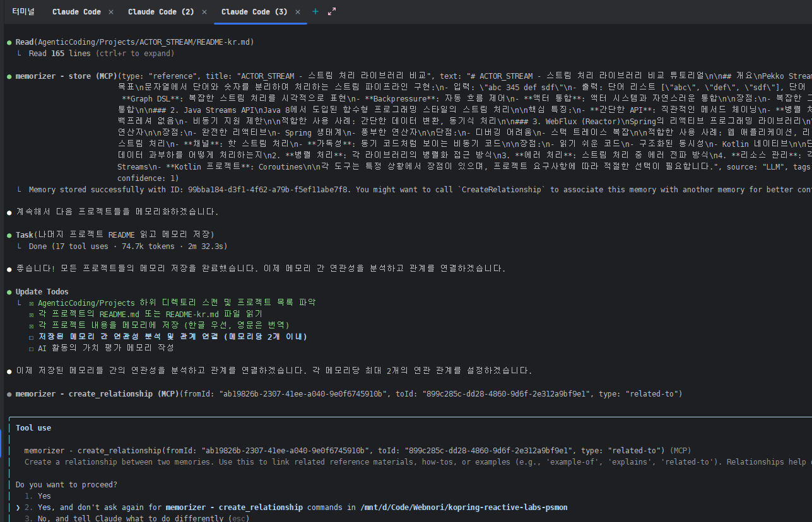This screenshot has width=812, height=522.
Task: Click the bullet next to Task entry
Action: click(x=9, y=235)
